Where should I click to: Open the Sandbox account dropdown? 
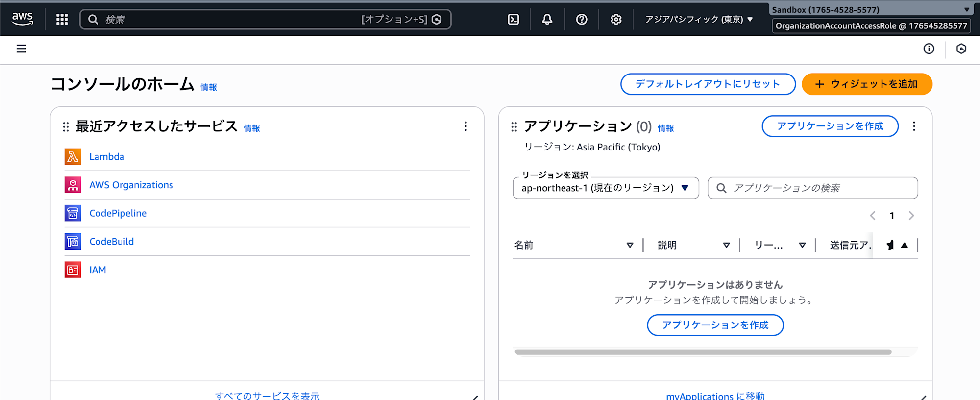[870, 9]
